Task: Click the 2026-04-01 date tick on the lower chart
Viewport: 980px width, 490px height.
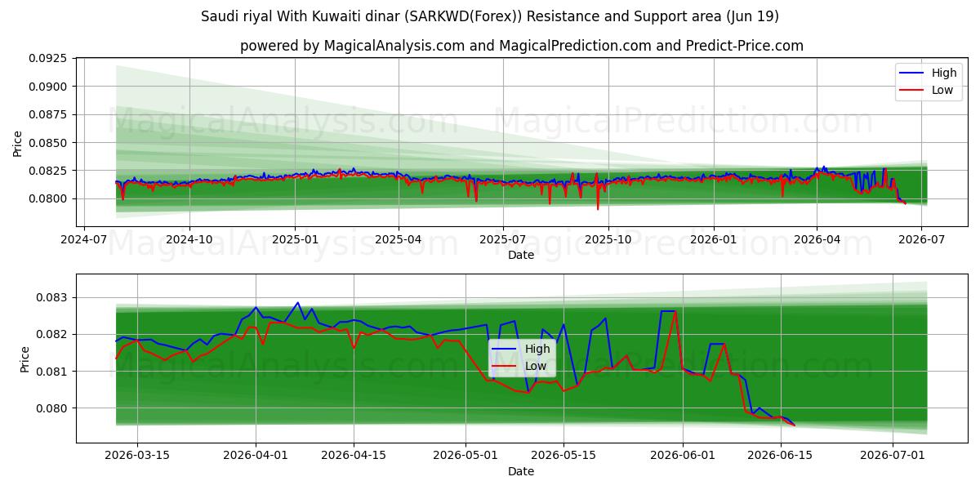Action: pos(256,456)
